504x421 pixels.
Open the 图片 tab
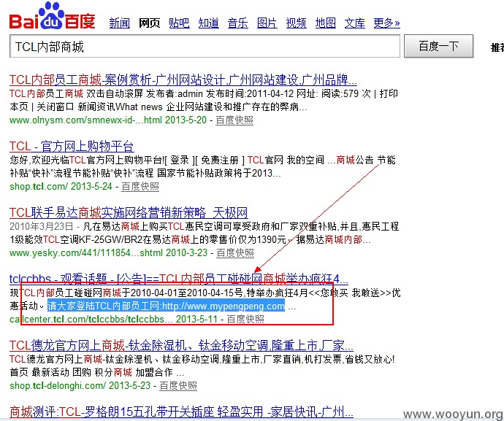(x=267, y=23)
